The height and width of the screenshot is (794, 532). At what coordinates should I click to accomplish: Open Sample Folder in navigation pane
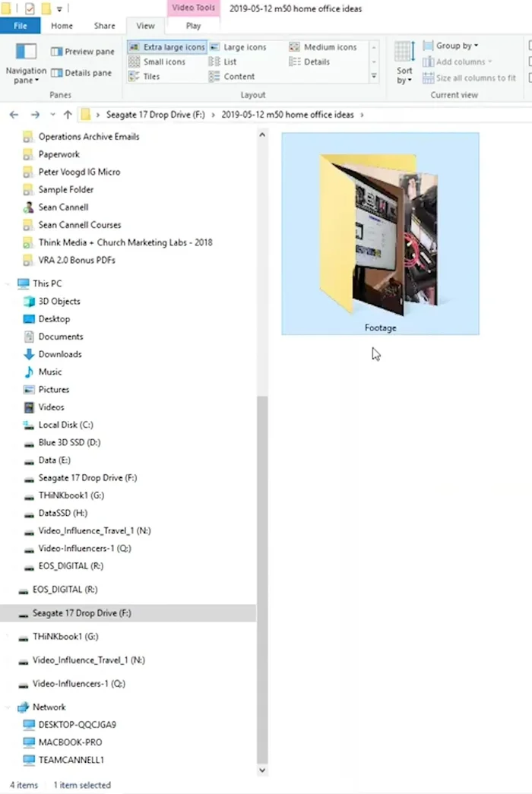point(66,190)
